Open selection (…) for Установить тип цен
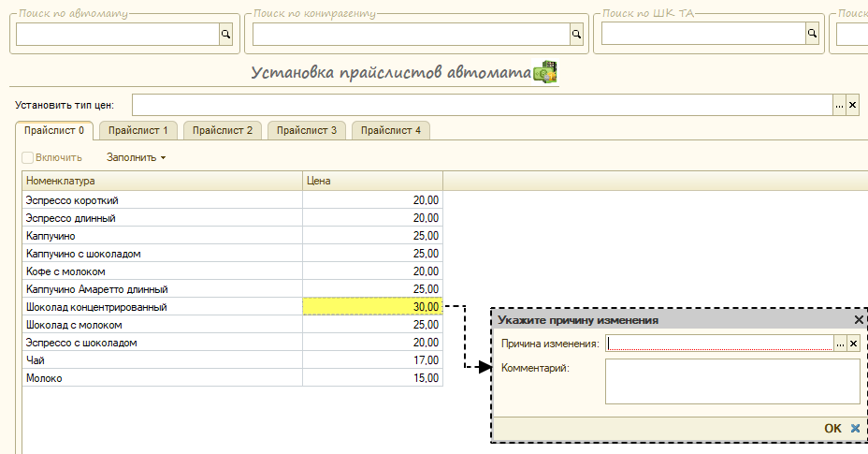The image size is (868, 454). (x=840, y=105)
